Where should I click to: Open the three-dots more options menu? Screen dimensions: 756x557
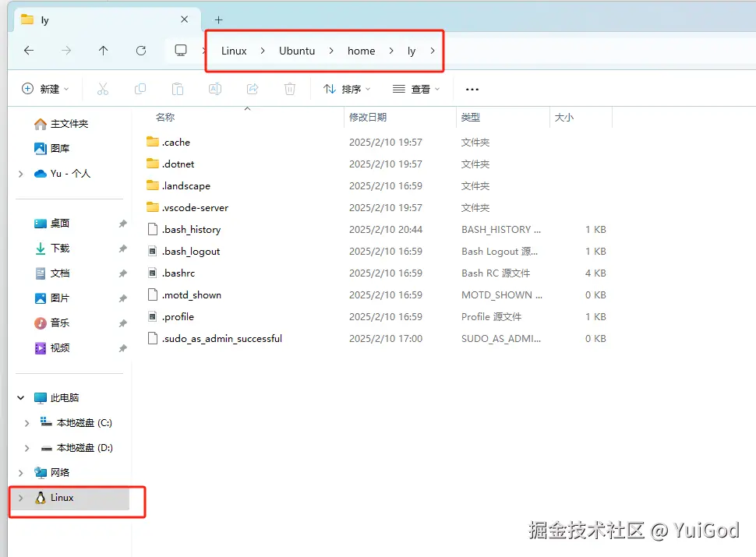[x=472, y=89]
